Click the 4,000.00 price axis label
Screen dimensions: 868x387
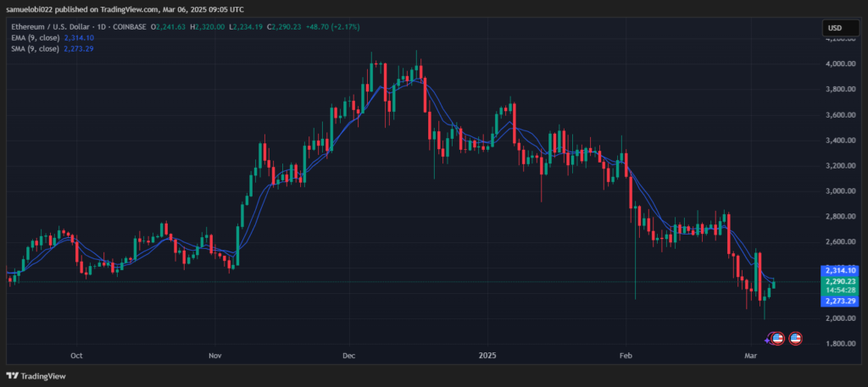click(840, 64)
